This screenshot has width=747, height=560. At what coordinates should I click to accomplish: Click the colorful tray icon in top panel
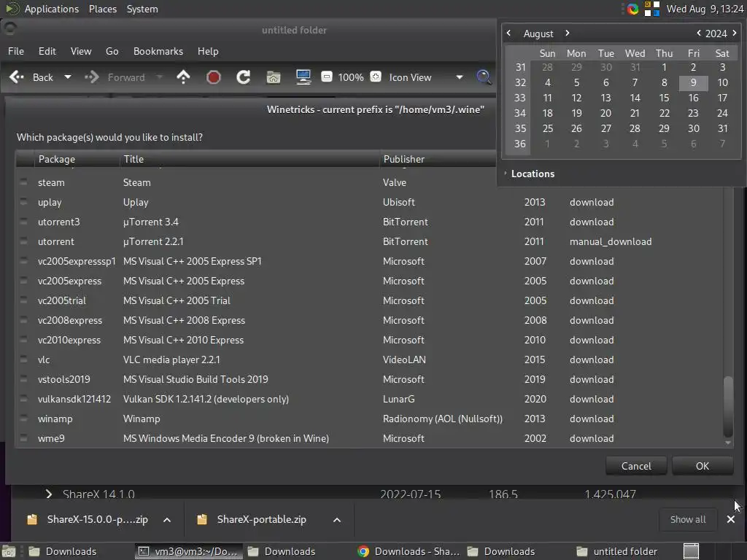pyautogui.click(x=632, y=9)
